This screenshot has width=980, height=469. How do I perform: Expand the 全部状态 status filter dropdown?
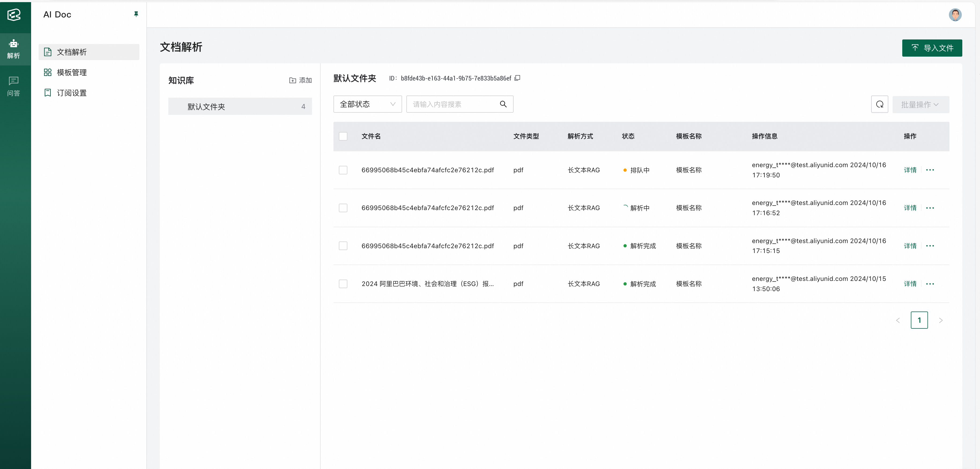click(367, 104)
